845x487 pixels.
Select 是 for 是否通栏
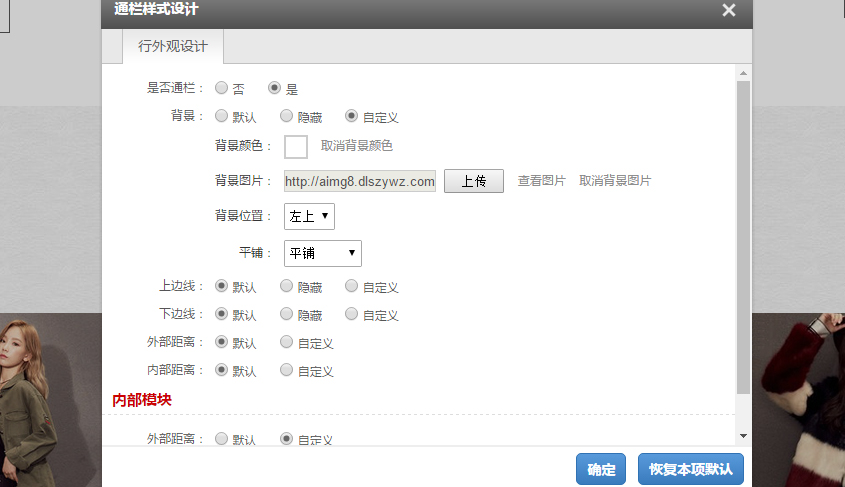[275, 88]
